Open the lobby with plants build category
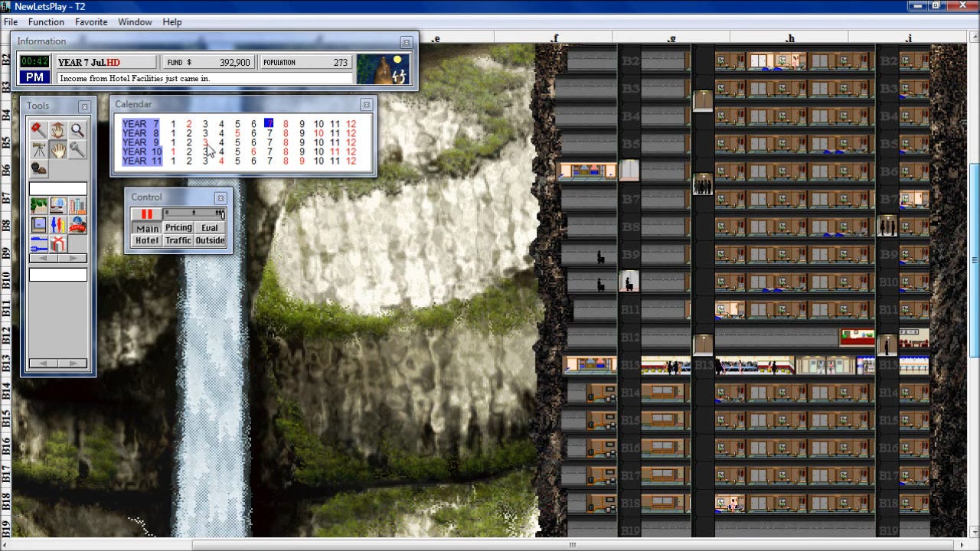 pyautogui.click(x=38, y=206)
